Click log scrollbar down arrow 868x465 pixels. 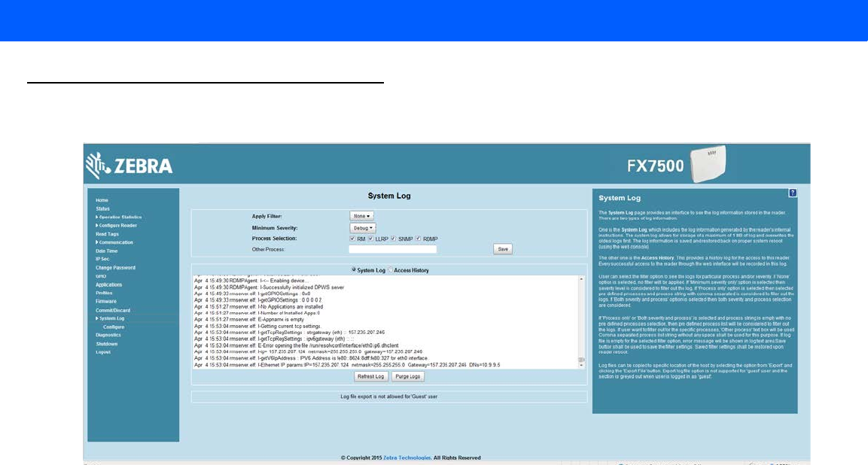pyautogui.click(x=581, y=366)
